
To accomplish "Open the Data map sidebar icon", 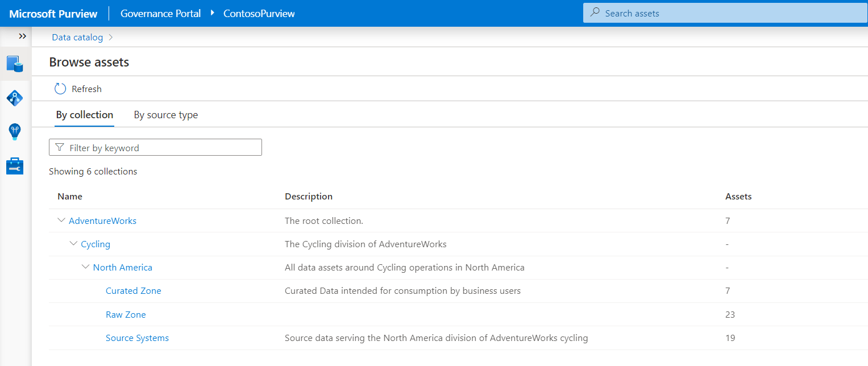I will tap(15, 98).
